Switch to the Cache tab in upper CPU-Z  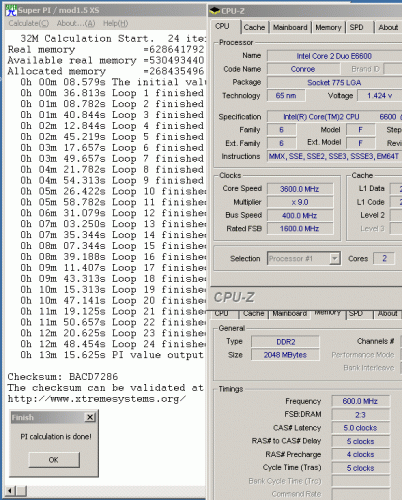click(254, 27)
